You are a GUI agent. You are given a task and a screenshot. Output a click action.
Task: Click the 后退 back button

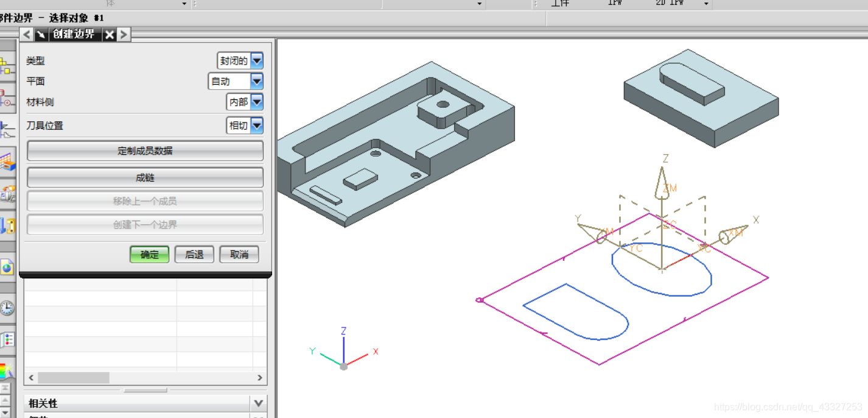(x=194, y=254)
